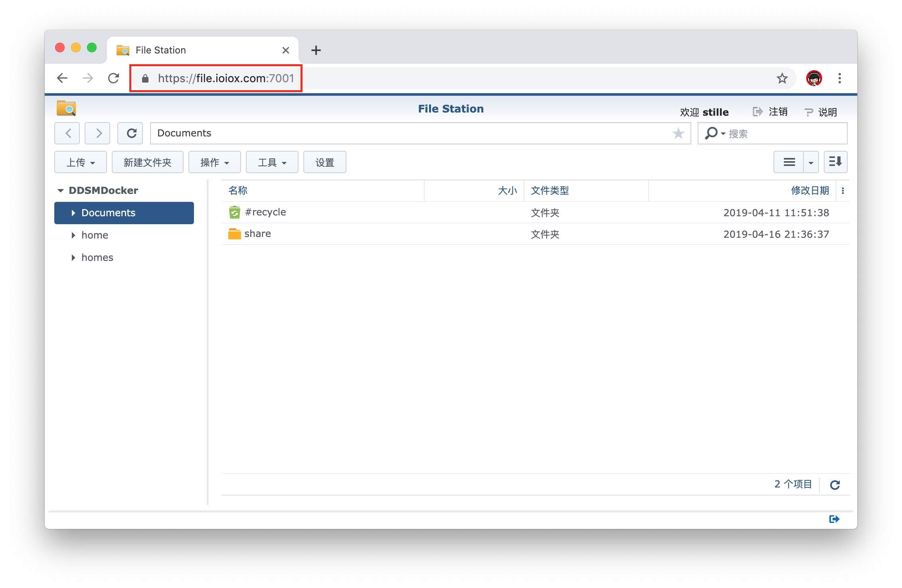The width and height of the screenshot is (902, 588).
Task: Open the 操作 action dropdown
Action: click(x=214, y=162)
